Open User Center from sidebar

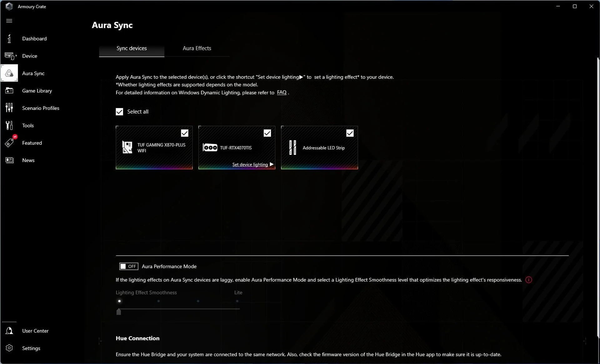(35, 331)
